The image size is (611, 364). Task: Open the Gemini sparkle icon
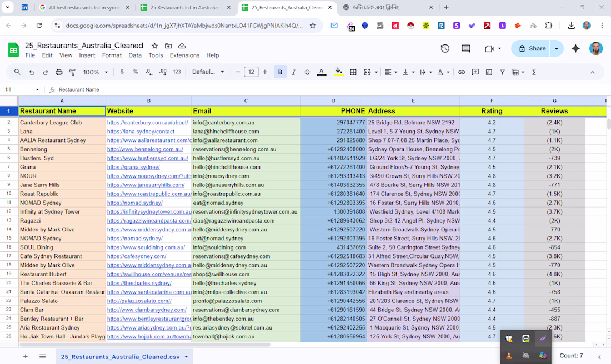[575, 48]
